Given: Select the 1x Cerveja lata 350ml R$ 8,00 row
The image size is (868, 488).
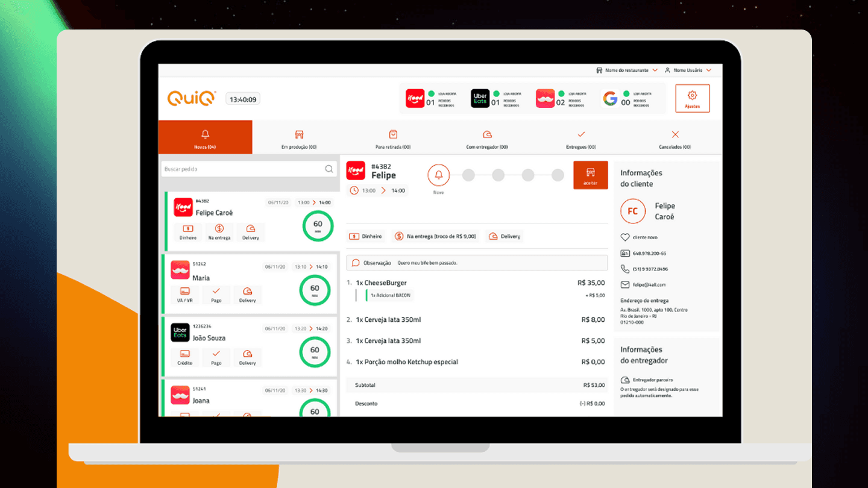Looking at the screenshot, I should coord(476,320).
